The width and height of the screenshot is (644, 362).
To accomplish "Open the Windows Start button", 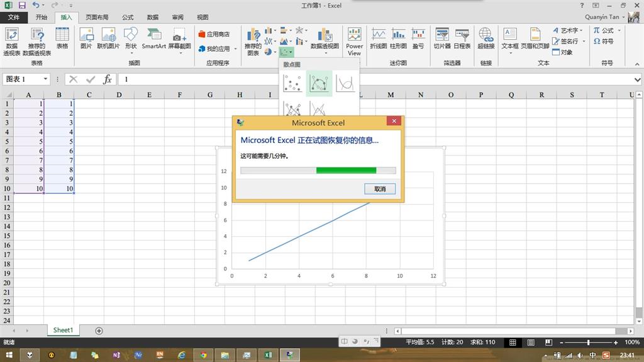I will coord(9,355).
